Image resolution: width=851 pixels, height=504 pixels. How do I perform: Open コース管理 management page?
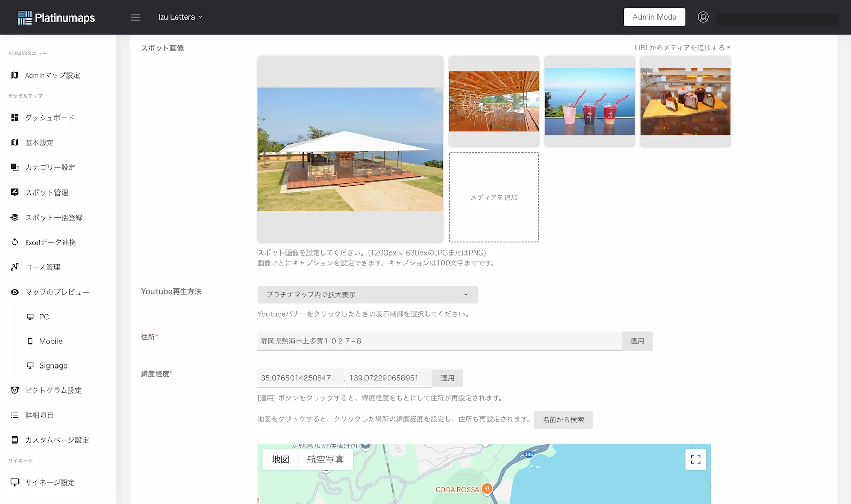point(44,266)
